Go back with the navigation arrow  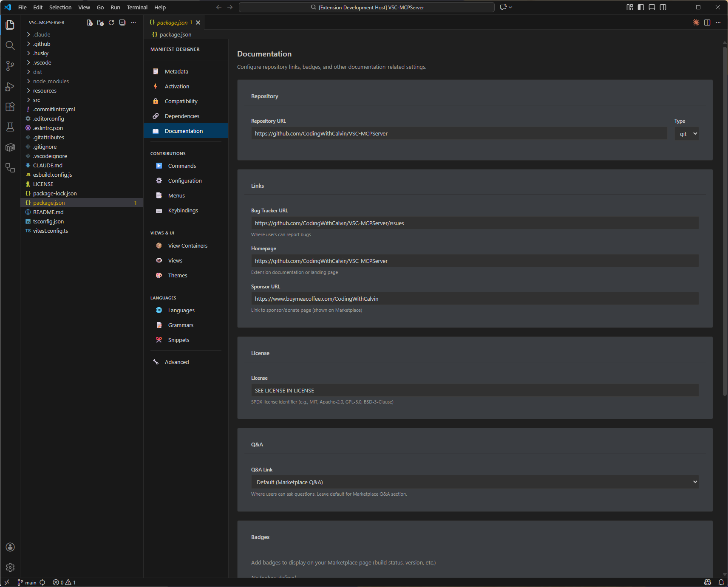[x=219, y=7]
